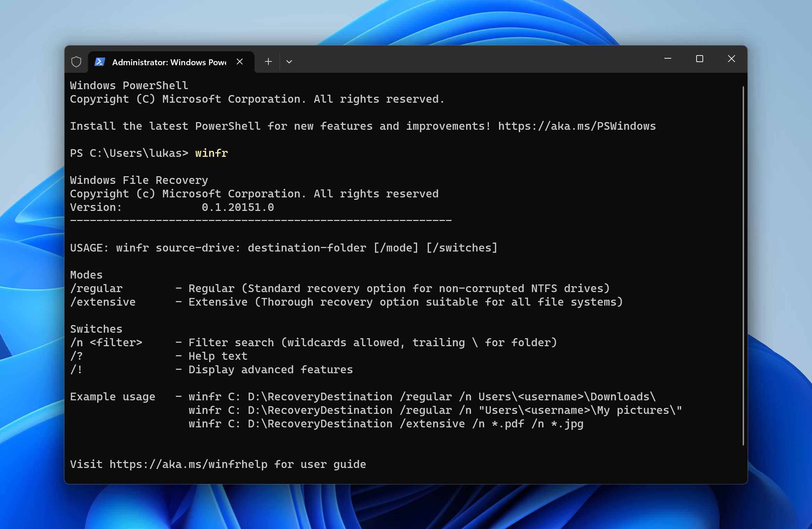Select the Administrator: Windows PowerShell tab
Image resolution: width=812 pixels, height=529 pixels.
coord(171,62)
